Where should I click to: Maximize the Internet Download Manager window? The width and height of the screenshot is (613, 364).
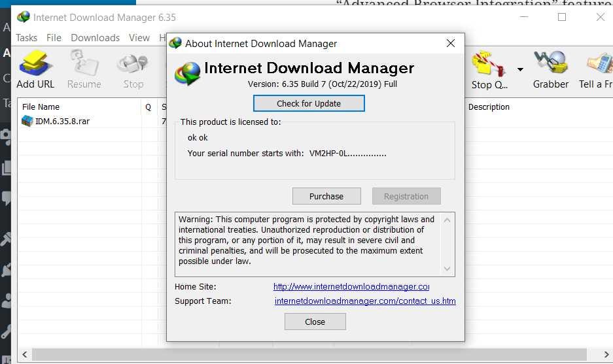click(562, 17)
